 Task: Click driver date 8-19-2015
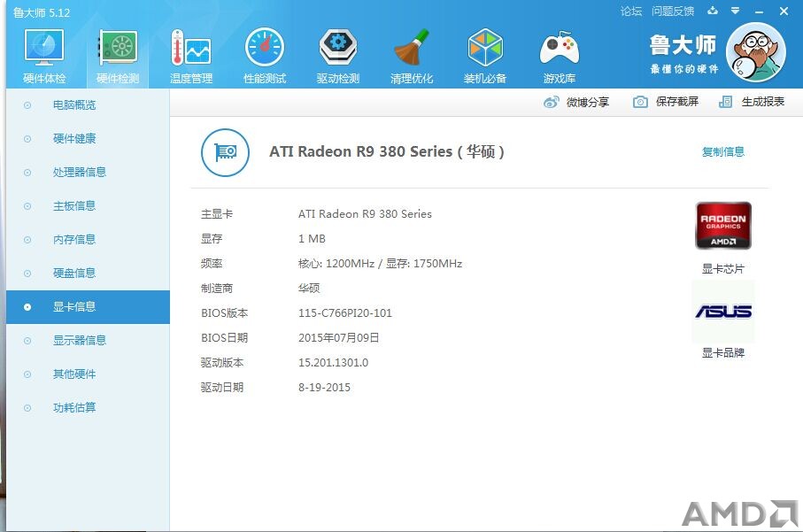[325, 388]
